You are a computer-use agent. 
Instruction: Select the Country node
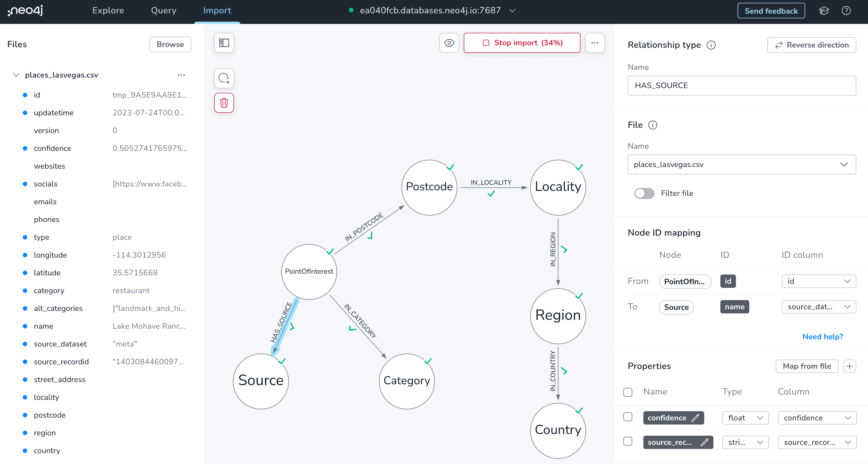coord(558,431)
